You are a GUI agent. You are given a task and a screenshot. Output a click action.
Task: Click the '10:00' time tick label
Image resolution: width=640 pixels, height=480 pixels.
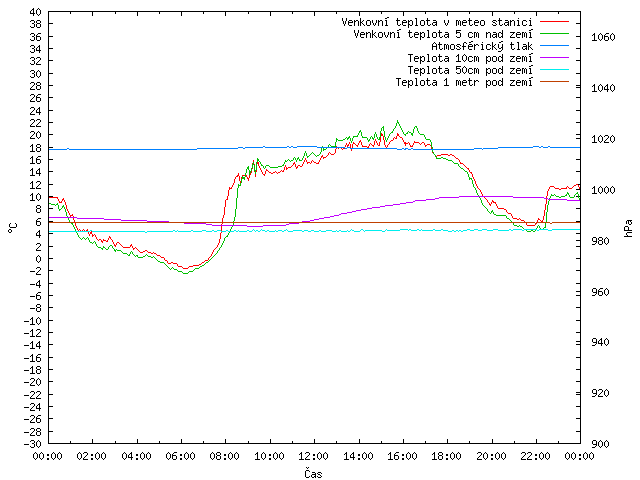269,456
